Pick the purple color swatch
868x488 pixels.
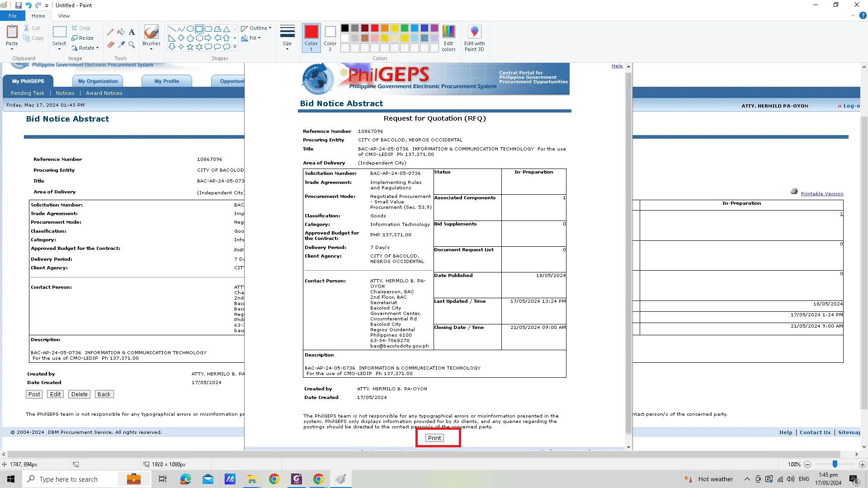coord(434,28)
